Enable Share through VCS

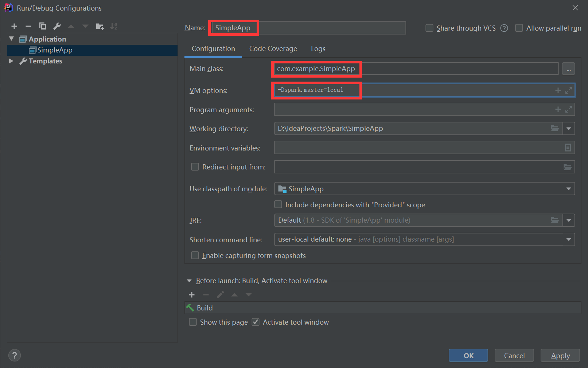429,28
